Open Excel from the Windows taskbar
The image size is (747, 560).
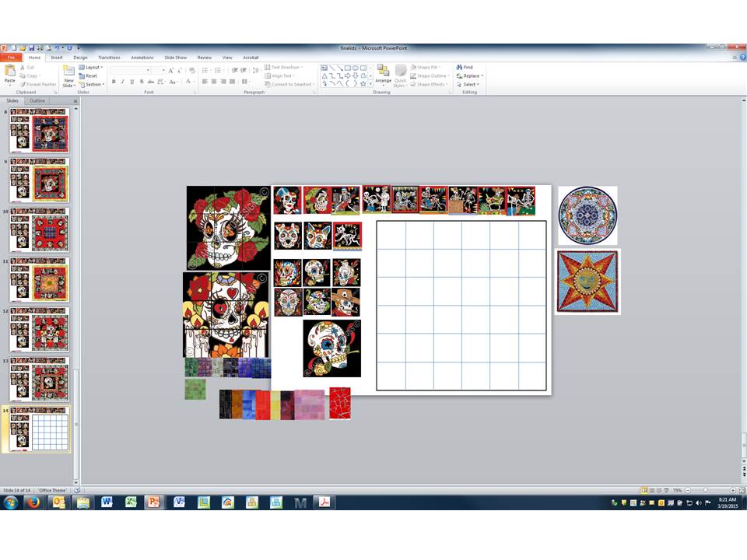pos(131,502)
